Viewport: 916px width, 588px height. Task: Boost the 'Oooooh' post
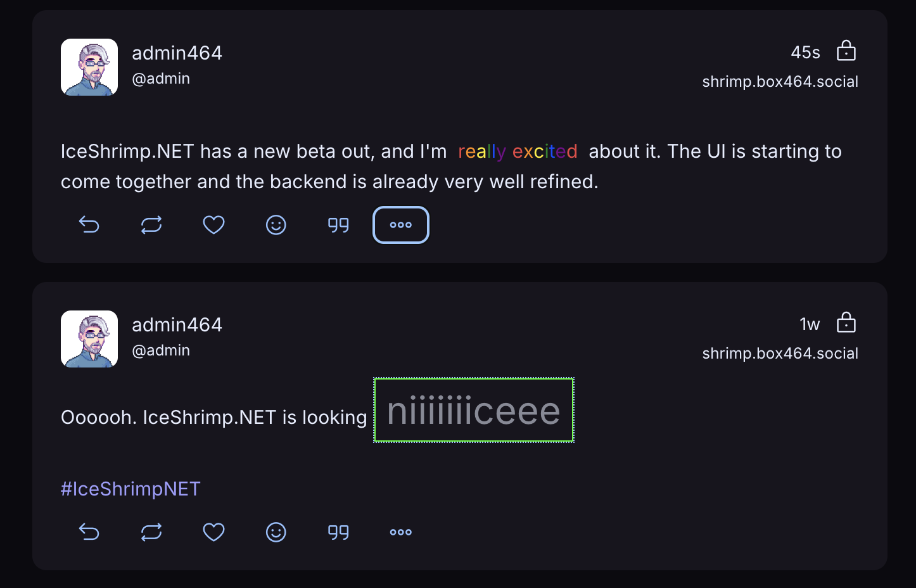point(151,532)
